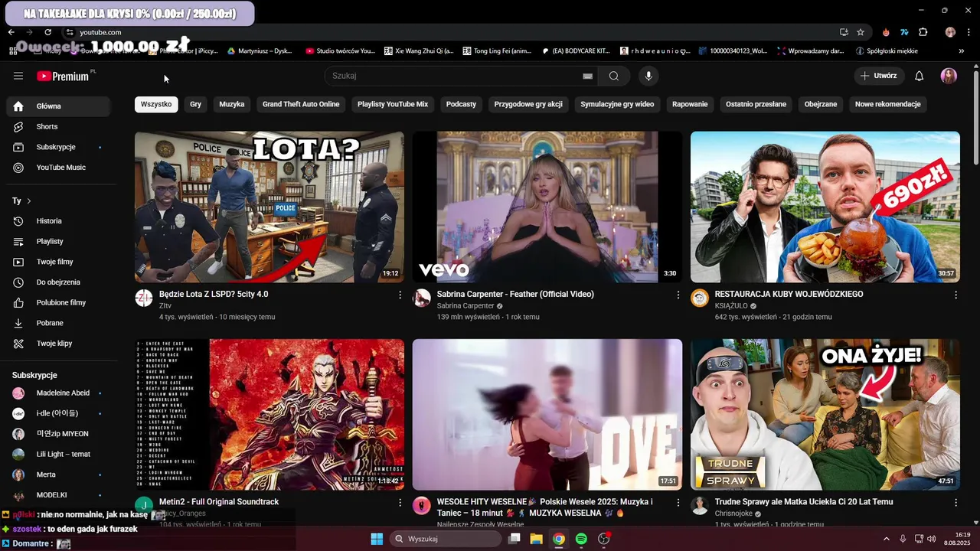Image resolution: width=980 pixels, height=551 pixels.
Task: Open Madeleine Abeid subscription
Action: click(x=58, y=393)
